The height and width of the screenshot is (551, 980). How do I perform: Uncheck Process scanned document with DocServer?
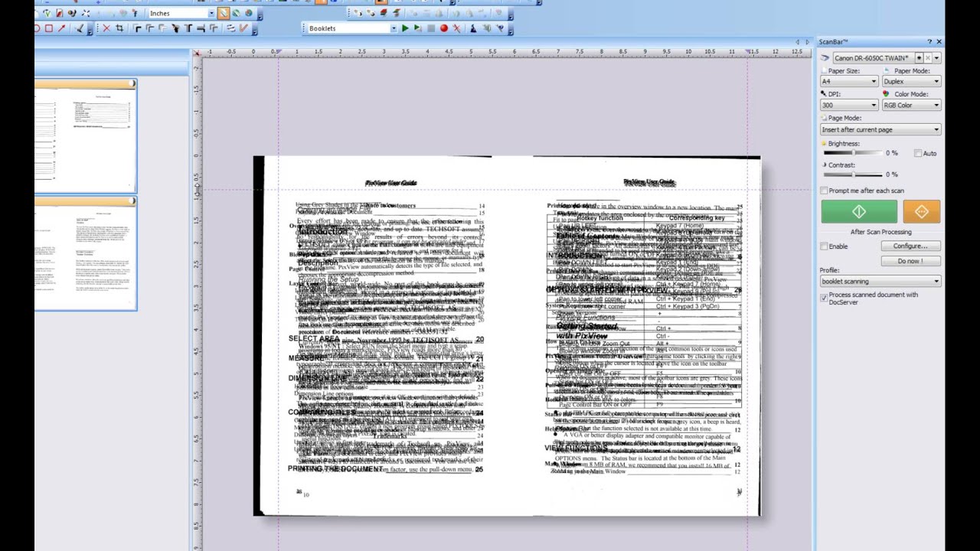click(x=824, y=298)
